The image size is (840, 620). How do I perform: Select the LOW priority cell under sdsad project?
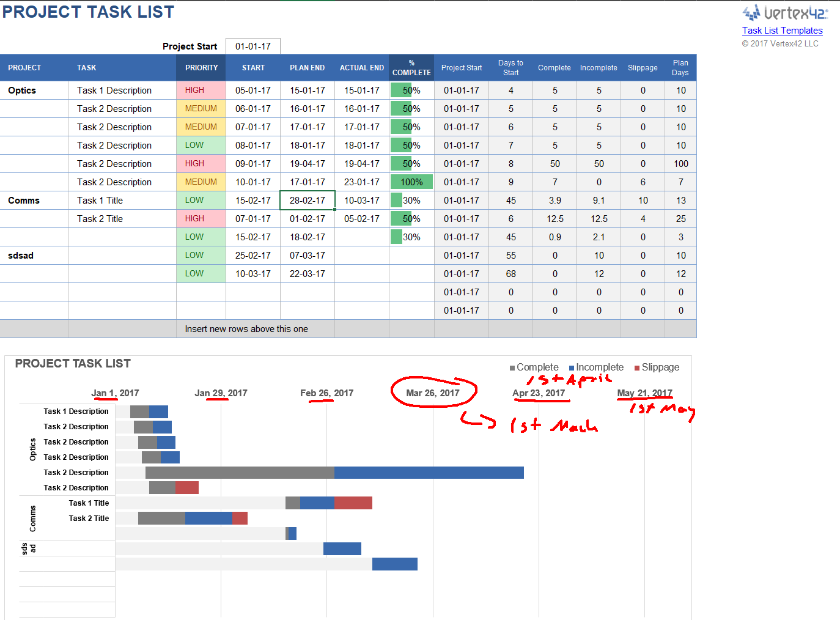(201, 255)
